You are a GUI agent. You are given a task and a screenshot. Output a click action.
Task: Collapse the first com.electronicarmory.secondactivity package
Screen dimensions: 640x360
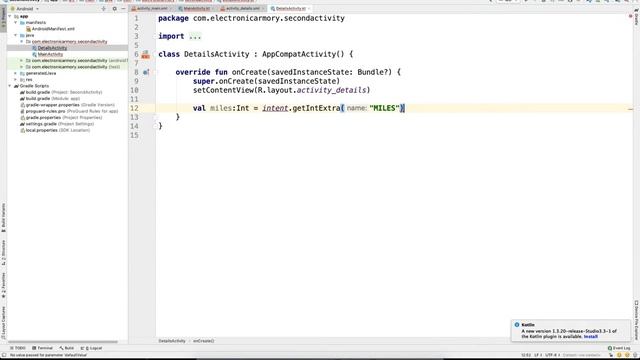[x=22, y=42]
